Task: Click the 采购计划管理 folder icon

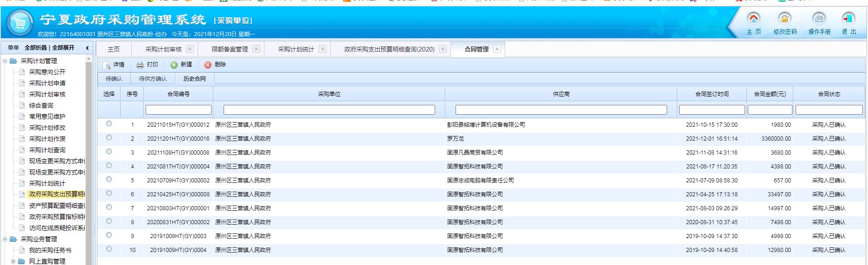Action: click(x=13, y=61)
